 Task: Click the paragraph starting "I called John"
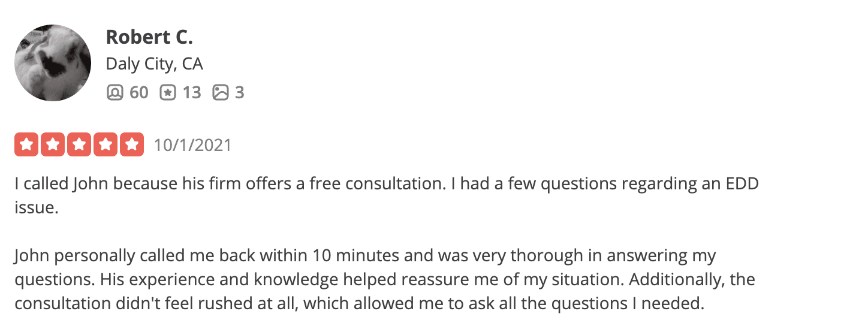point(387,195)
